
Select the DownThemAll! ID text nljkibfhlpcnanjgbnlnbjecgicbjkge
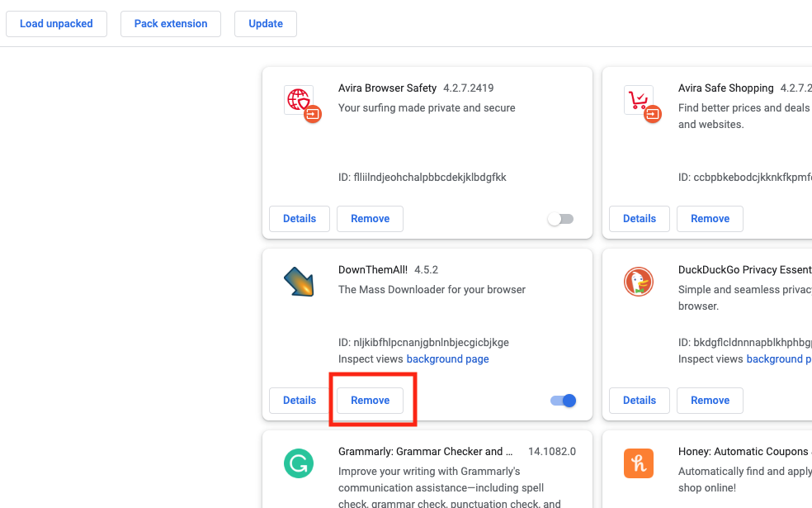pos(432,343)
